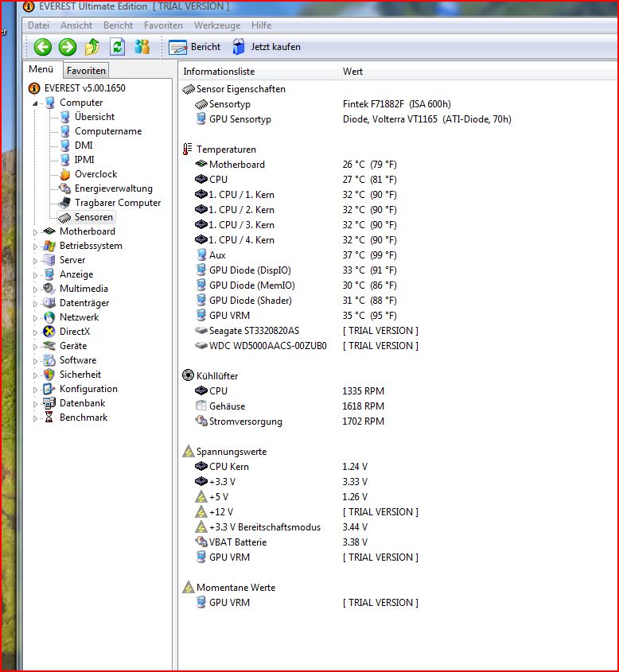Click the Energieverwaltung icon
This screenshot has height=672, width=619.
pyautogui.click(x=64, y=188)
